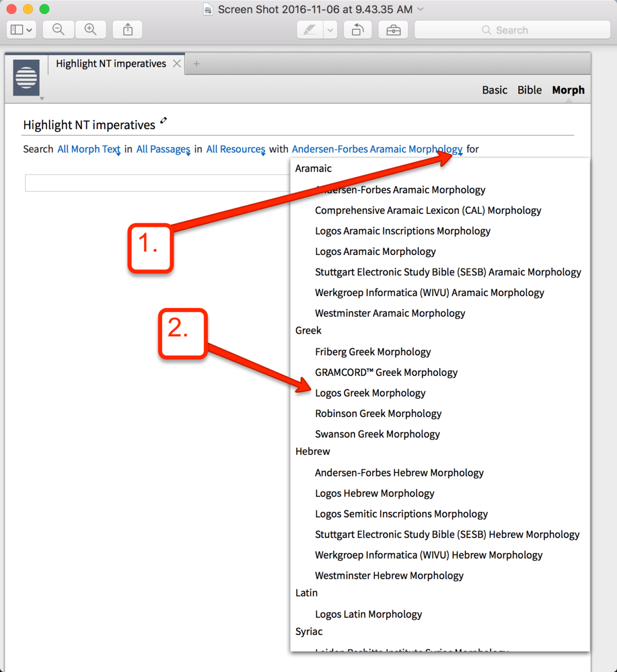
Task: Expand the disclosure triangle below the Logos logo
Action: [x=42, y=98]
